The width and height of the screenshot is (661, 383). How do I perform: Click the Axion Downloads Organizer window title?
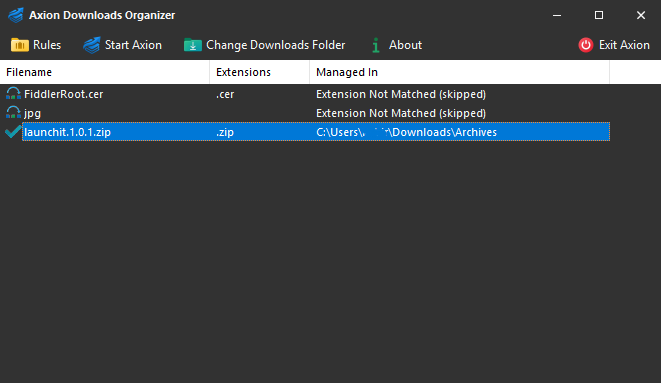click(x=102, y=15)
